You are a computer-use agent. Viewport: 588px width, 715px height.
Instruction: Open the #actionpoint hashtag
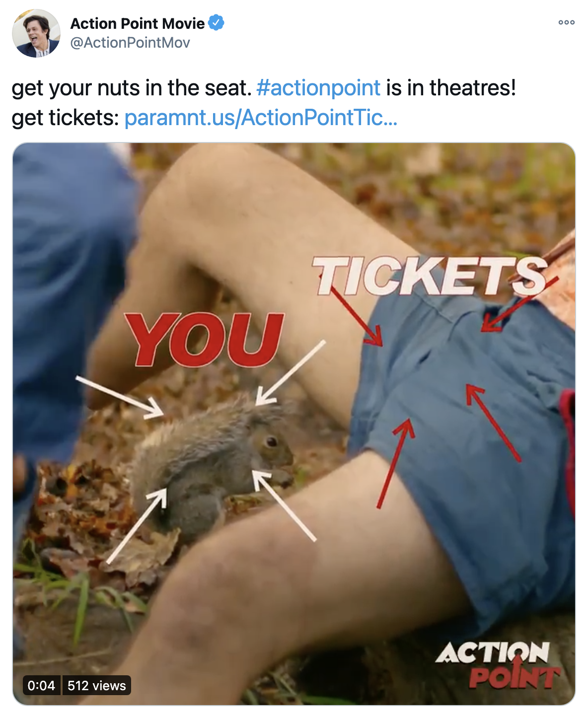pyautogui.click(x=318, y=88)
